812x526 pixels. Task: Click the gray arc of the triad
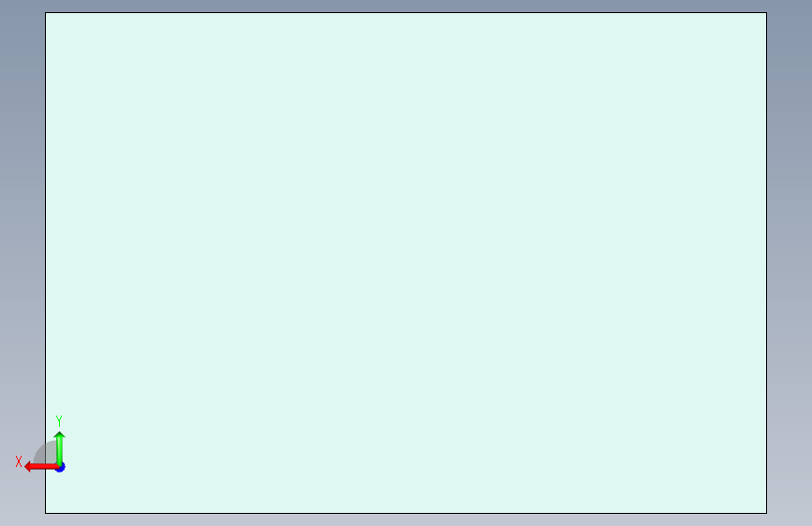(x=44, y=451)
